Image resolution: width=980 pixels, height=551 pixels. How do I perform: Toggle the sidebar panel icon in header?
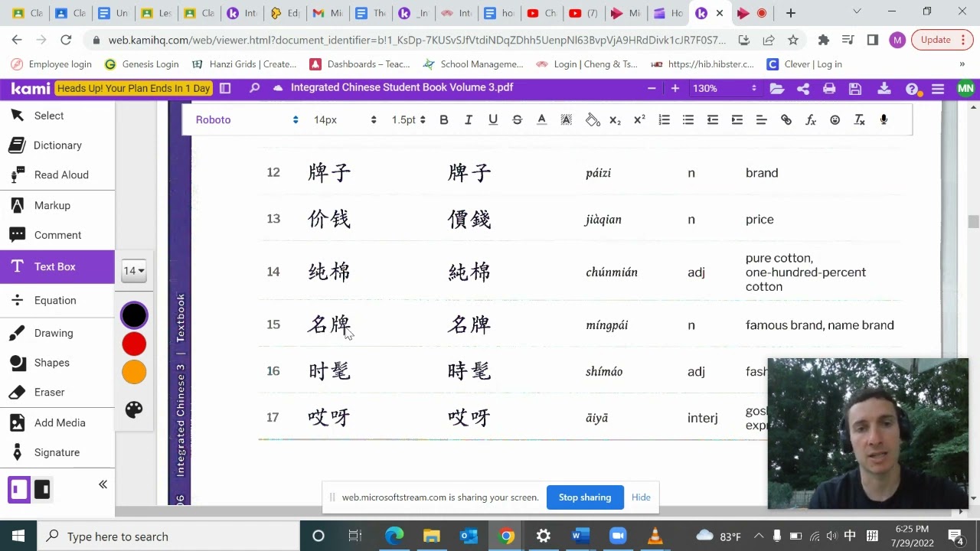[x=225, y=88]
